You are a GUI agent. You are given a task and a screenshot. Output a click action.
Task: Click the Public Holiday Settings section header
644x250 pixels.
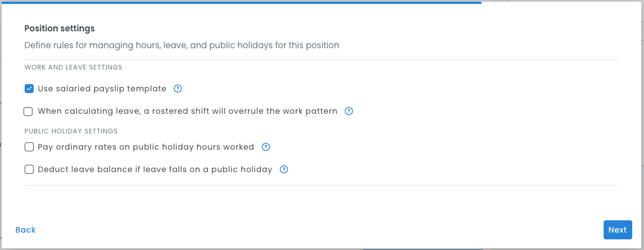pos(71,131)
